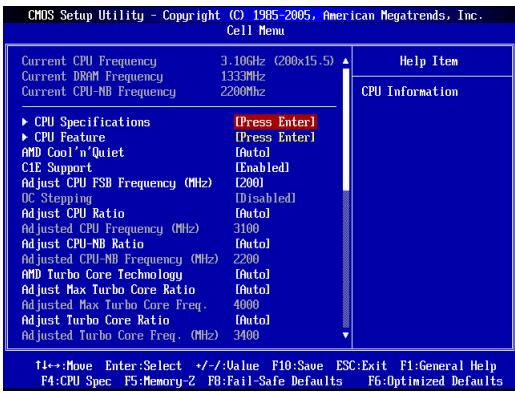Select the Adjust CPU-NB Ratio label

click(x=83, y=244)
